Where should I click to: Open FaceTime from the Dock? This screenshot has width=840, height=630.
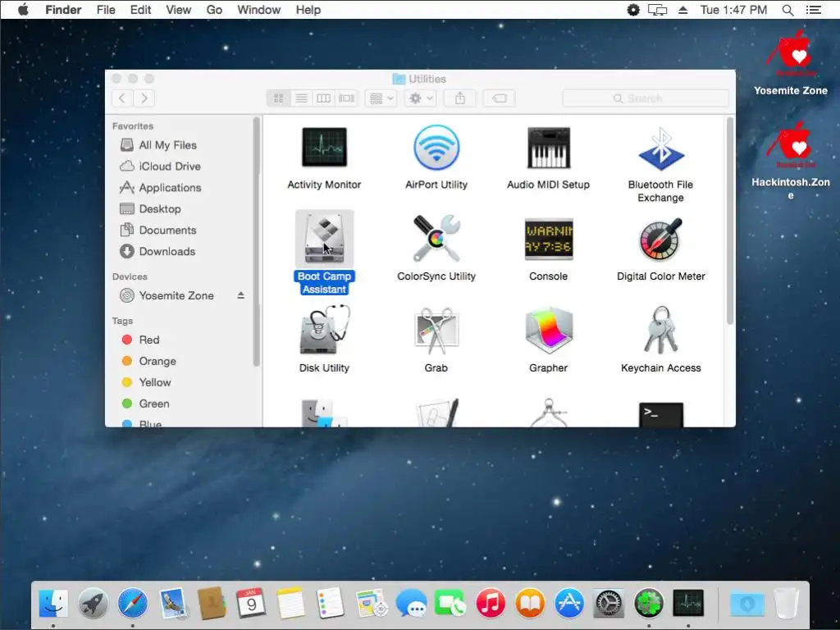[450, 603]
